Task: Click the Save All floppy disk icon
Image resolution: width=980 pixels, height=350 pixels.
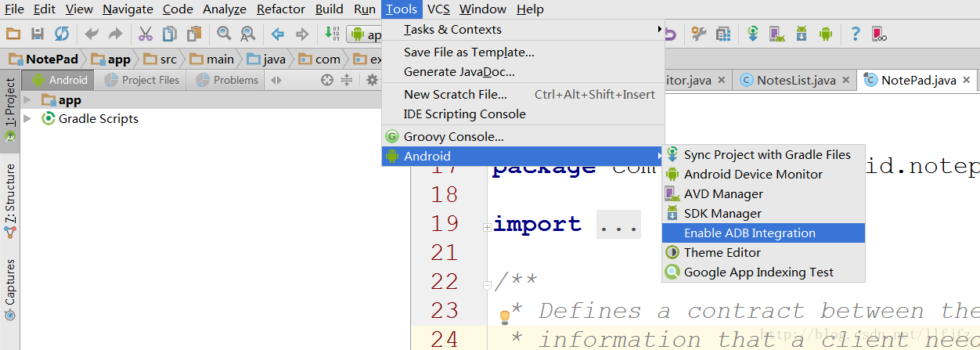Action: click(x=38, y=34)
